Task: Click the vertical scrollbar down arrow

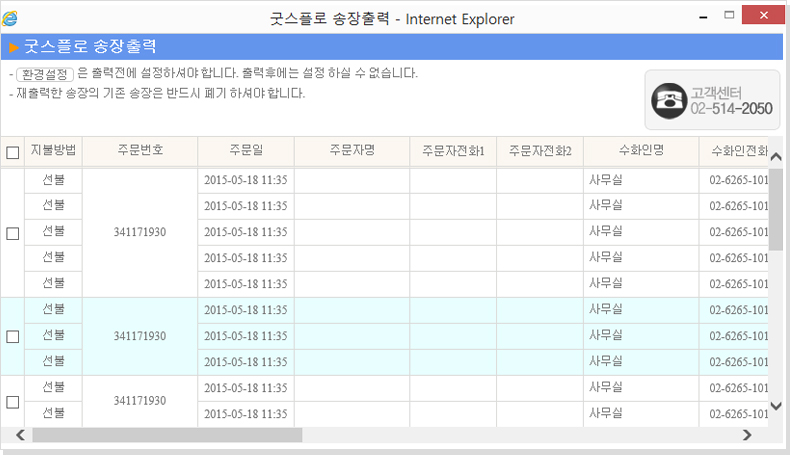Action: click(x=776, y=406)
